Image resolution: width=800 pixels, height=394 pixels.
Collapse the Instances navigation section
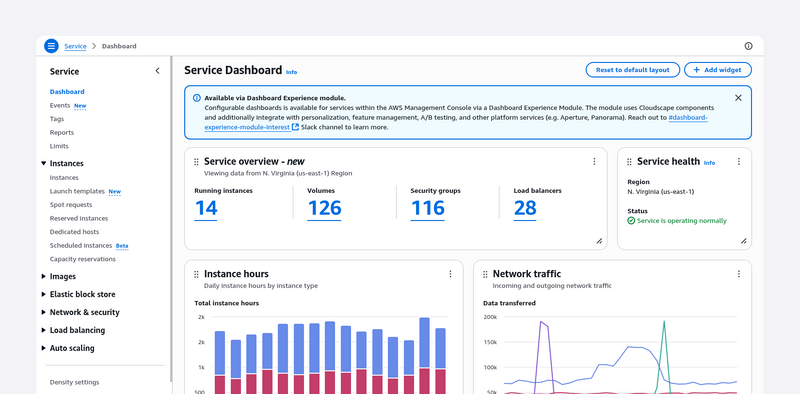(43, 163)
